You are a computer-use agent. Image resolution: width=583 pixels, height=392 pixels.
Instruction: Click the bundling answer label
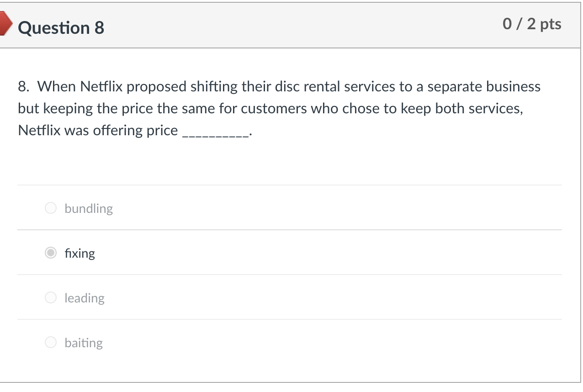coord(88,208)
